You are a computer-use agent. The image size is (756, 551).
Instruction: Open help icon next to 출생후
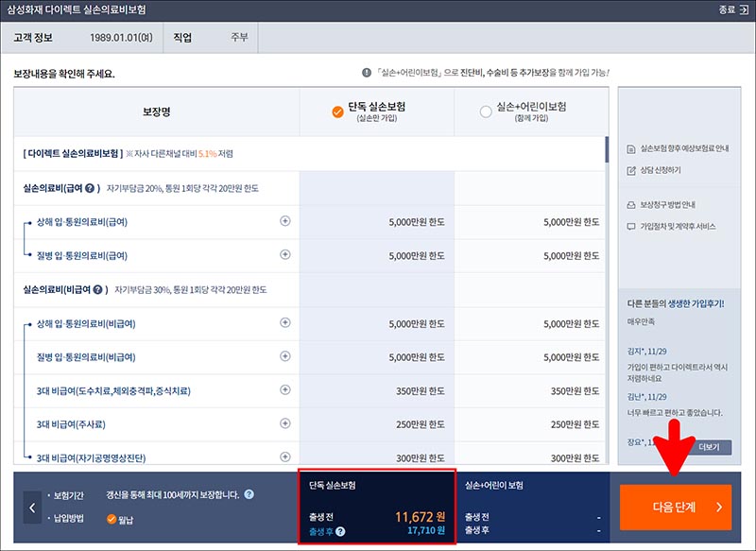coord(340,532)
